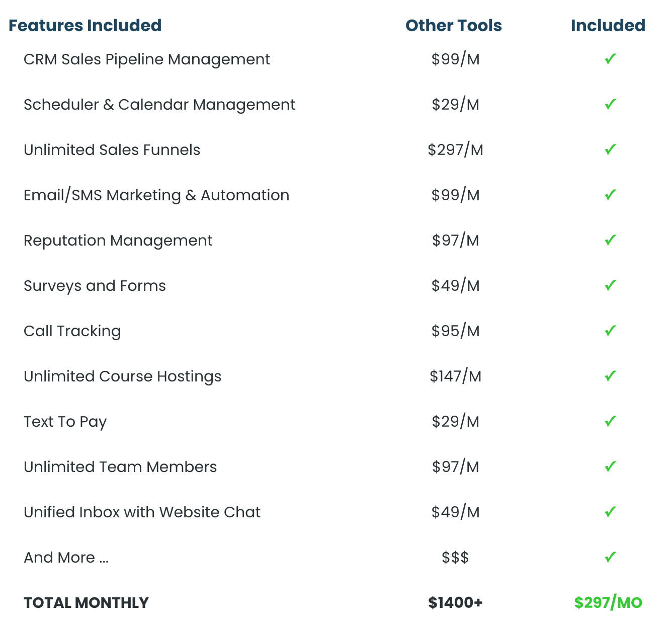The image size is (672, 622).
Task: Click the Call Tracking checkmark
Action: pos(610,331)
